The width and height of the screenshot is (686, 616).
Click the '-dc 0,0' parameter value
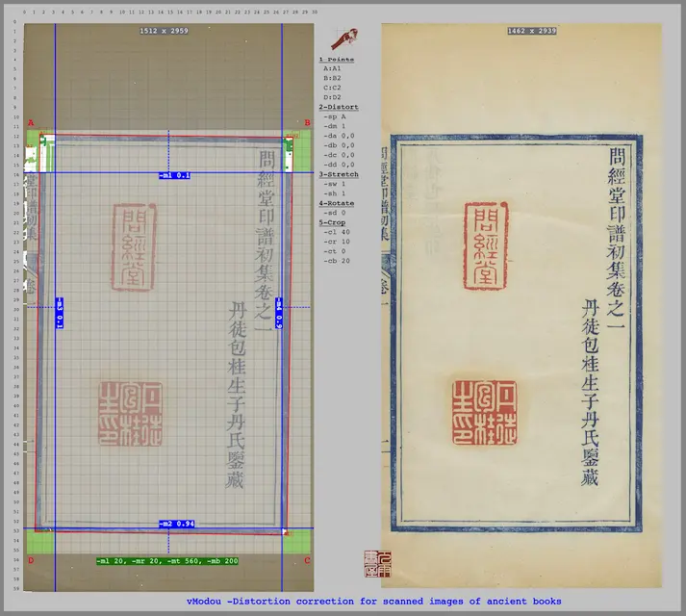pos(339,155)
